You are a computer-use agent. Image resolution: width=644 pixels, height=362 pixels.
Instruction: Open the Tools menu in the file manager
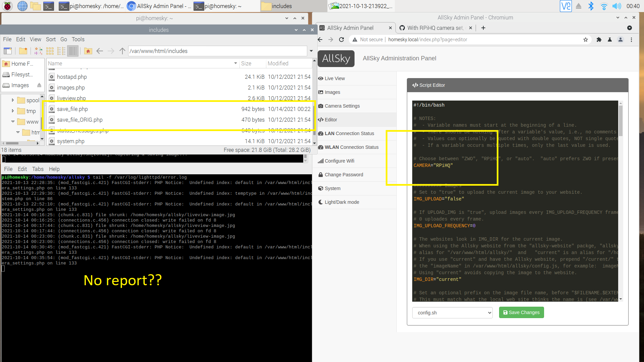pyautogui.click(x=78, y=39)
